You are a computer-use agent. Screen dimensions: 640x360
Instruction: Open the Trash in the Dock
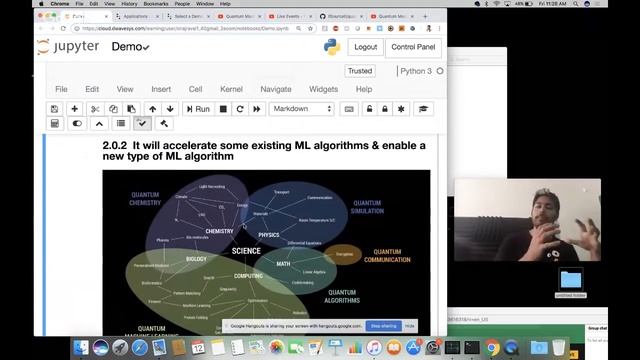point(559,348)
